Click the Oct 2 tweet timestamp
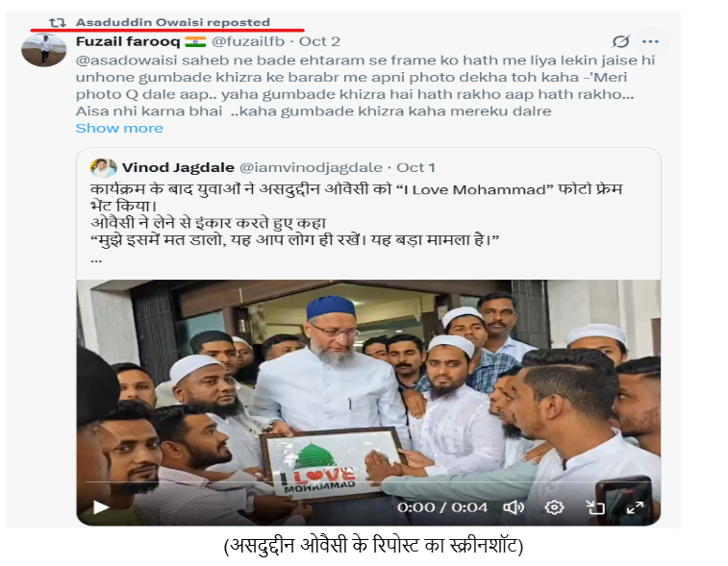Screen dimensions: 728x566 click(319, 41)
